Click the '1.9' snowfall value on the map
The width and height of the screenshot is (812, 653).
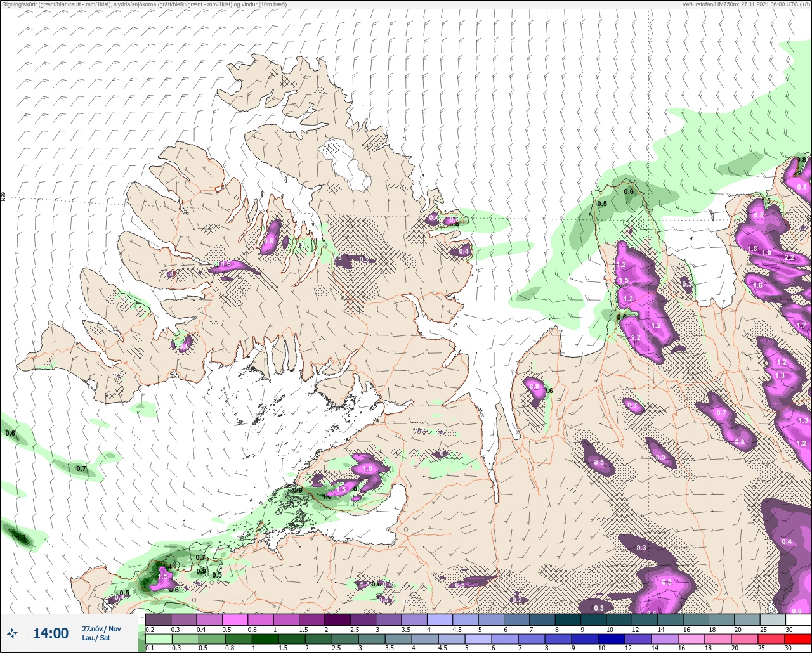(766, 253)
